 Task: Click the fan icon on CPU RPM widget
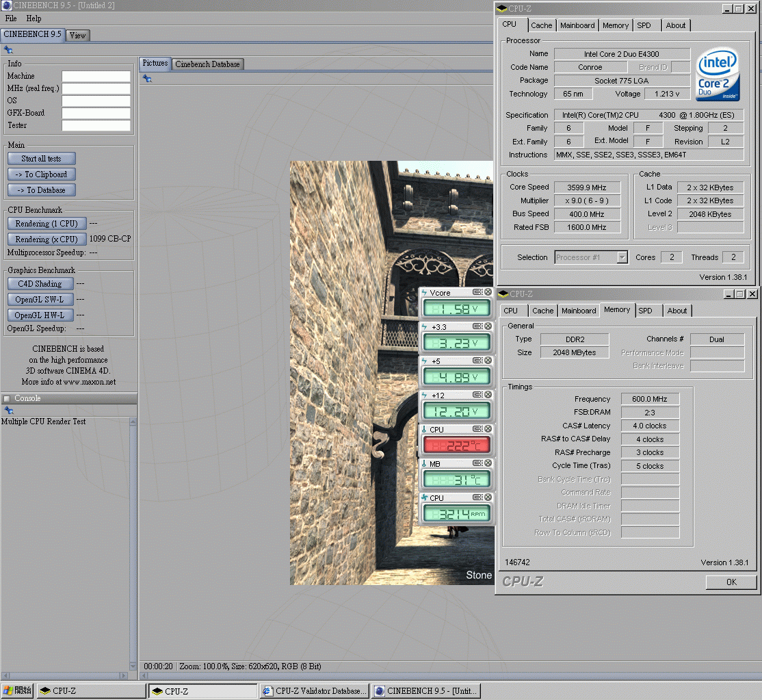click(x=424, y=497)
